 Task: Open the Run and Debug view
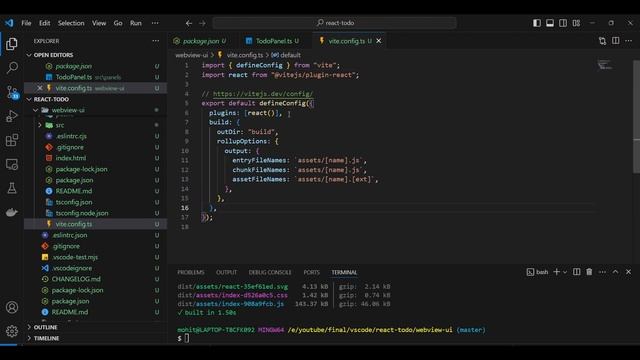12,116
